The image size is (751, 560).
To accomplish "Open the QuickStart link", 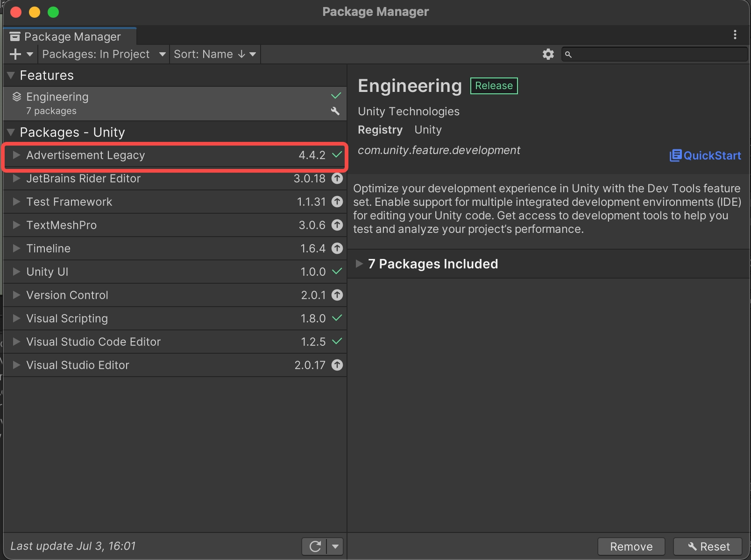I will pyautogui.click(x=705, y=155).
